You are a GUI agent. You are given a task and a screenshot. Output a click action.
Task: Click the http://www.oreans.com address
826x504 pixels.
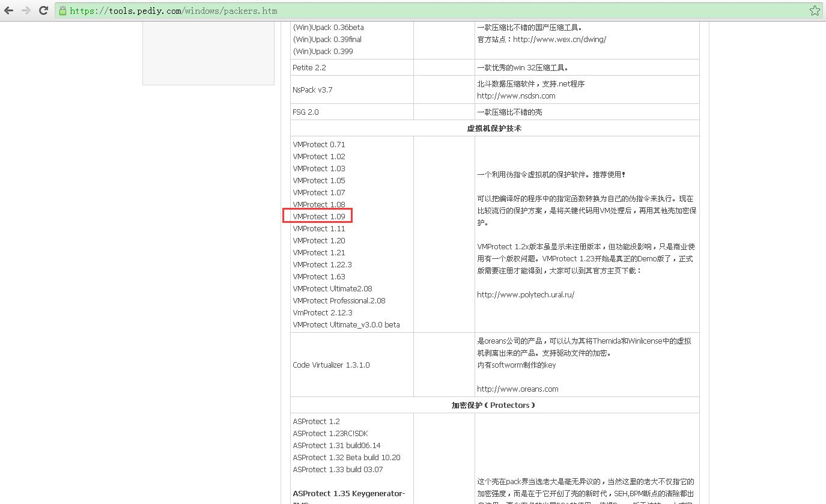point(518,389)
